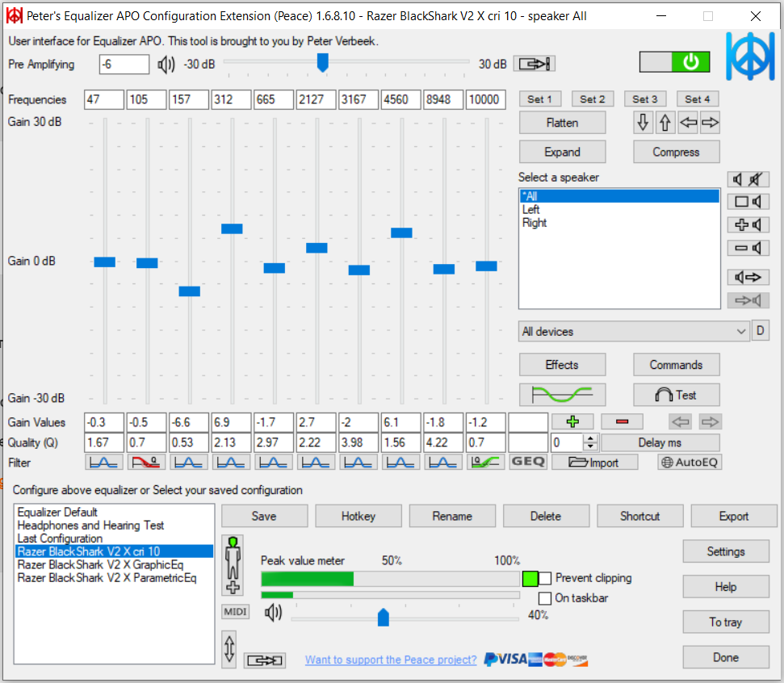The image size is (784, 683).
Task: Click the Test headphones button
Action: click(x=677, y=395)
